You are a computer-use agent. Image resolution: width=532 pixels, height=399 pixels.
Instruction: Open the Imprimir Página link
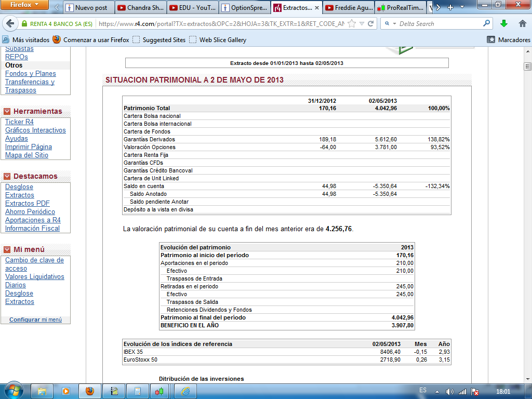(x=29, y=147)
